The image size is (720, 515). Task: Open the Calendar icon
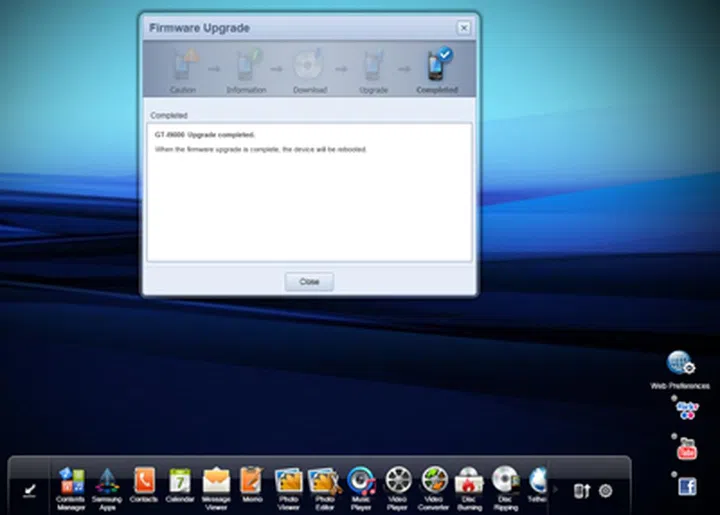(x=180, y=481)
